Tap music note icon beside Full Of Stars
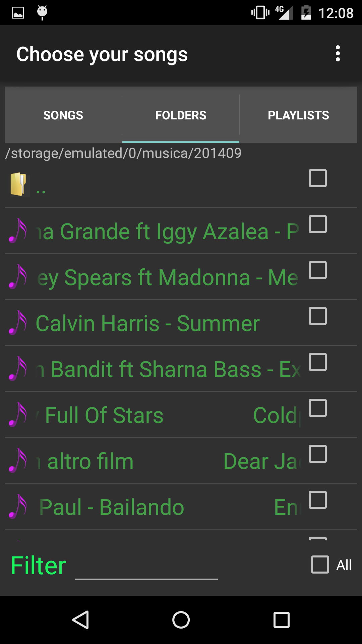This screenshot has width=362, height=644. (x=18, y=415)
